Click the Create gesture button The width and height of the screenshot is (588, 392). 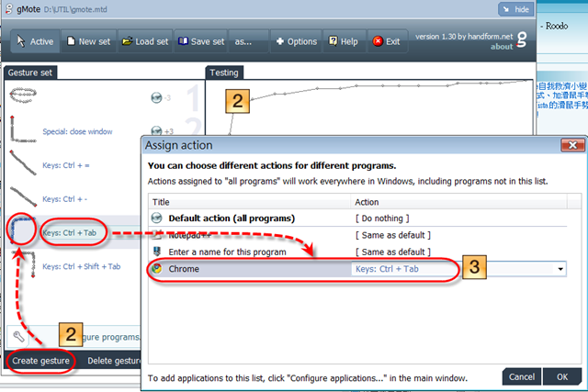pyautogui.click(x=40, y=361)
